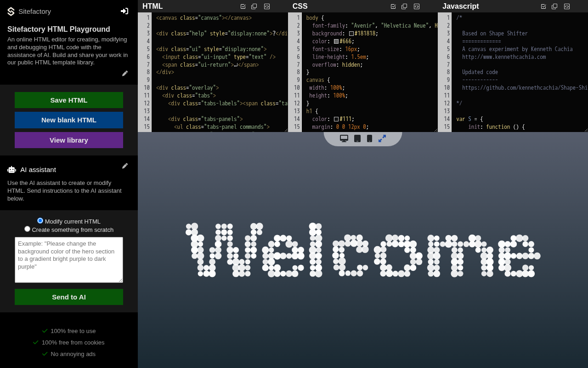Click the "100% free from cookies" text

tap(73, 343)
